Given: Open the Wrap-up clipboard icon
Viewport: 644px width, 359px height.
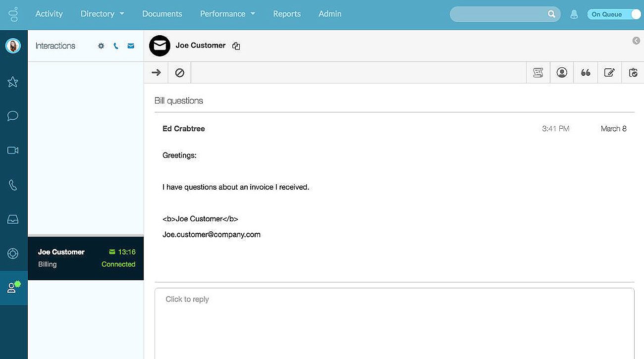Looking at the screenshot, I should click(x=633, y=73).
